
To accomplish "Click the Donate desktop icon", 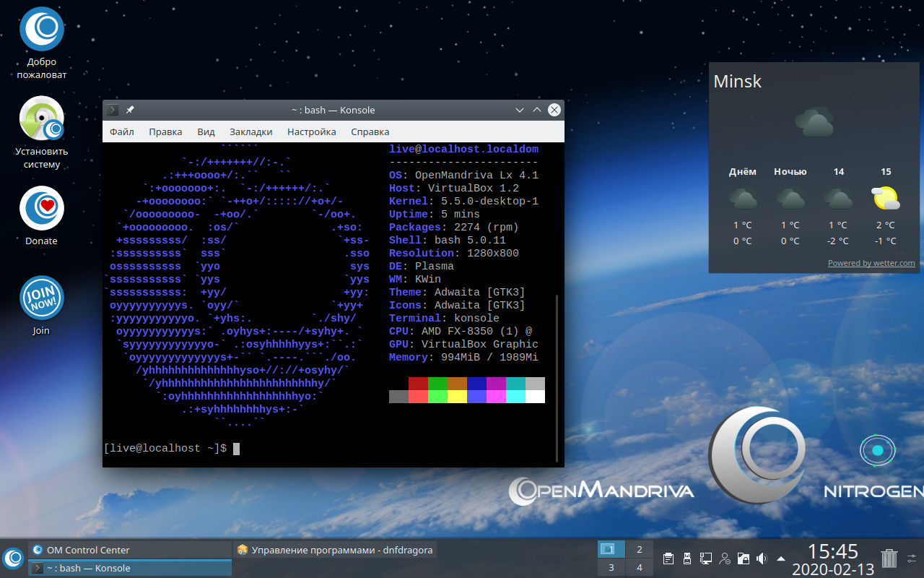I will click(x=41, y=209).
